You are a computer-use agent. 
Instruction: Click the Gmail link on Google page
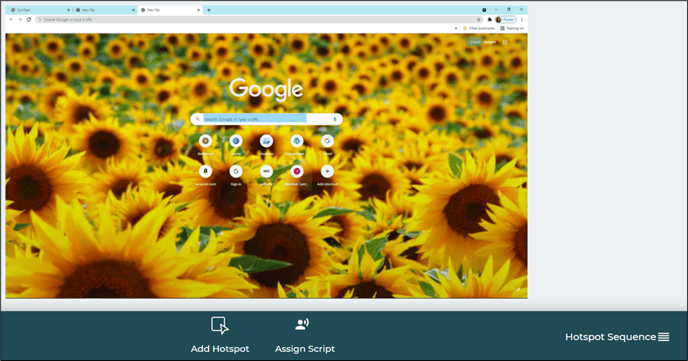(475, 42)
